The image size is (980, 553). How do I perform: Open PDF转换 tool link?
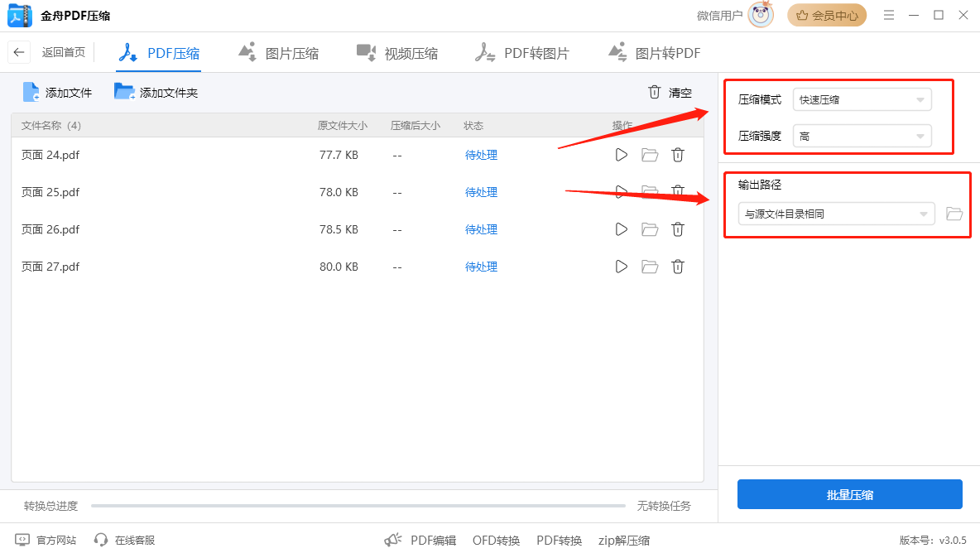pos(560,541)
